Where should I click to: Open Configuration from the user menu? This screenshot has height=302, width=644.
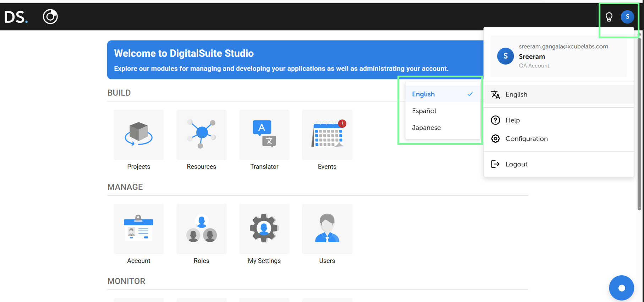coord(527,139)
